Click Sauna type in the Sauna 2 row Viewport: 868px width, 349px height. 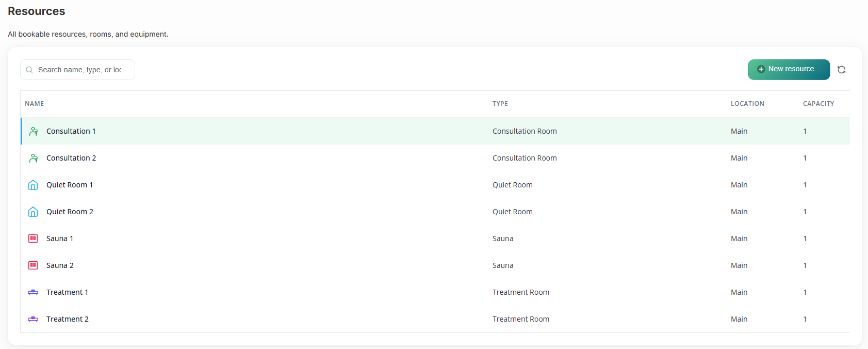coord(503,265)
